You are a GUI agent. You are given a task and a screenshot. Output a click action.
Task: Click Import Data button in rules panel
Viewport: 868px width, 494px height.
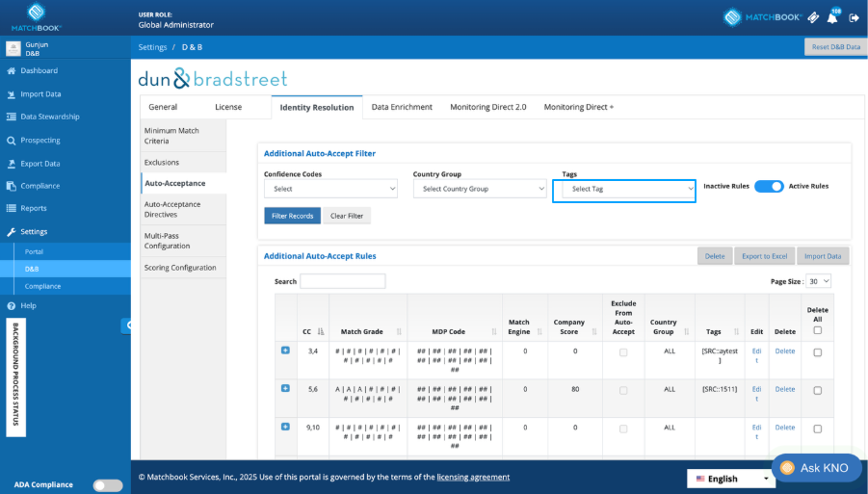click(x=823, y=256)
